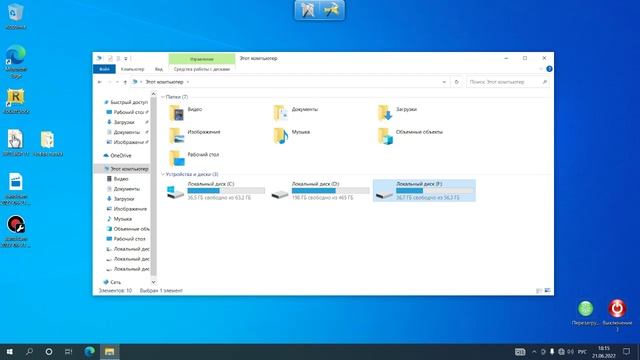This screenshot has width=640, height=360.
Task: Select the Объемные объекты folder
Action: [385, 136]
